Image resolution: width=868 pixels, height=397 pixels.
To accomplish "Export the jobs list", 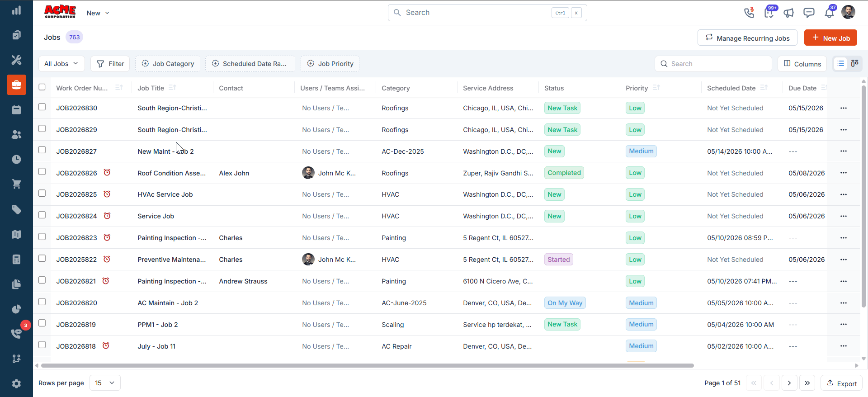I will (x=841, y=383).
